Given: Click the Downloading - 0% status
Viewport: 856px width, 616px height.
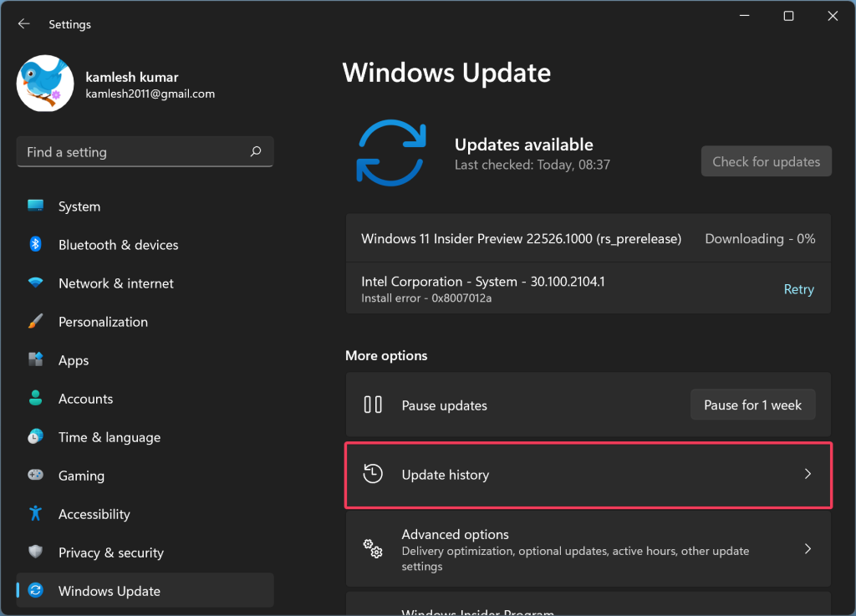Looking at the screenshot, I should [760, 238].
